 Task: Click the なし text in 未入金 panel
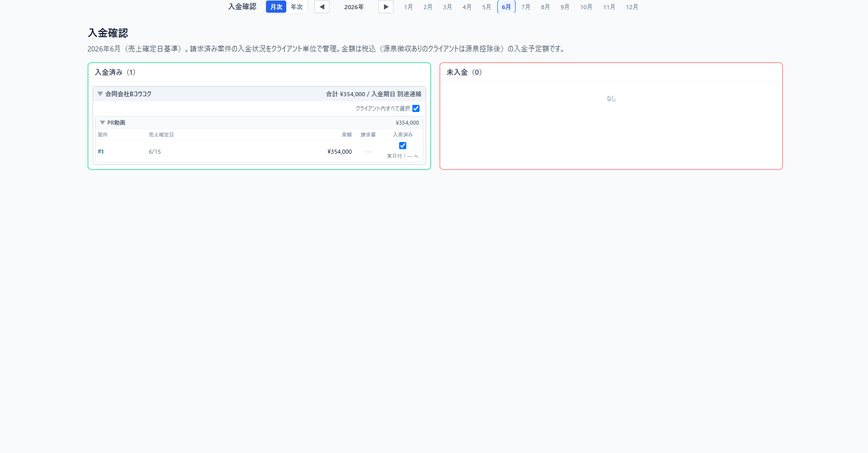click(x=611, y=99)
